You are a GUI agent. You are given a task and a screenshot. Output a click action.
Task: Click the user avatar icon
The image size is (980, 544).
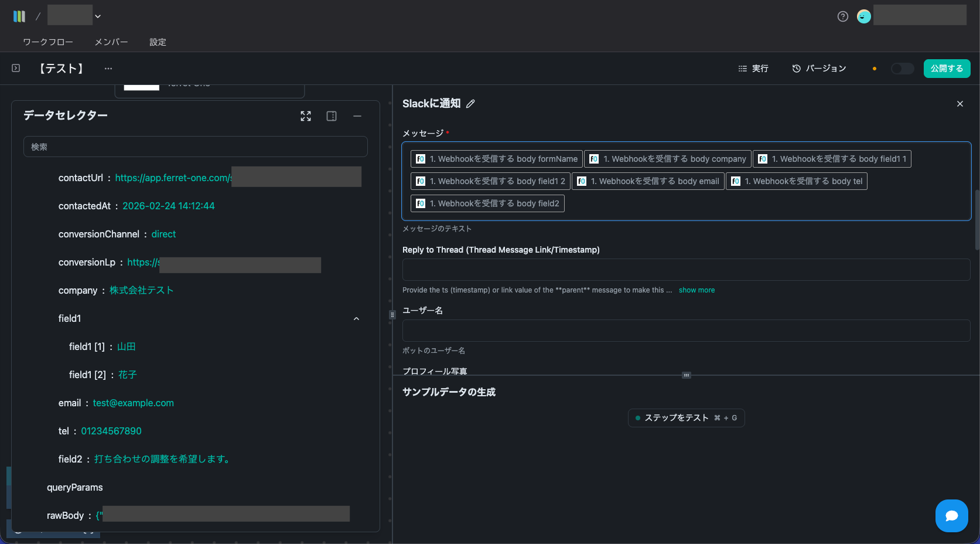pyautogui.click(x=863, y=16)
